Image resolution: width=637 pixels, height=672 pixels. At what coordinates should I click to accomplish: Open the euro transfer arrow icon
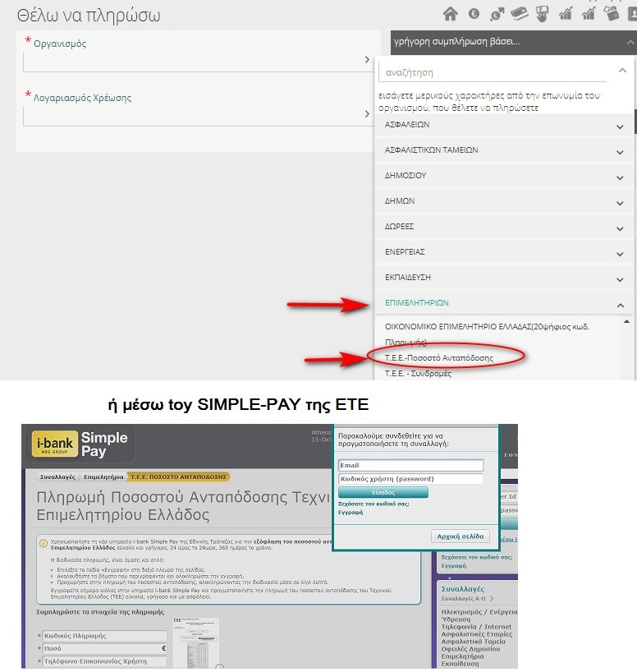click(x=497, y=14)
